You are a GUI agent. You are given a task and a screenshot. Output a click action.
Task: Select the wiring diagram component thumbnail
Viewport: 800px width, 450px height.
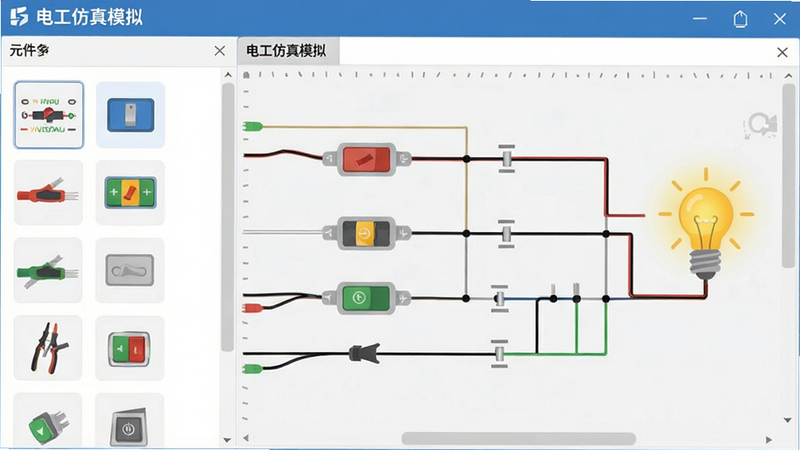48,115
